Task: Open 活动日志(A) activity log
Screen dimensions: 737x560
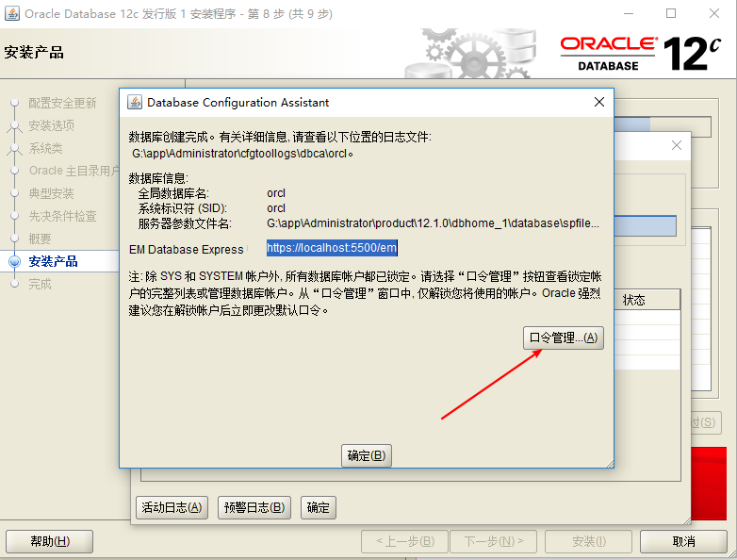Action: tap(172, 507)
